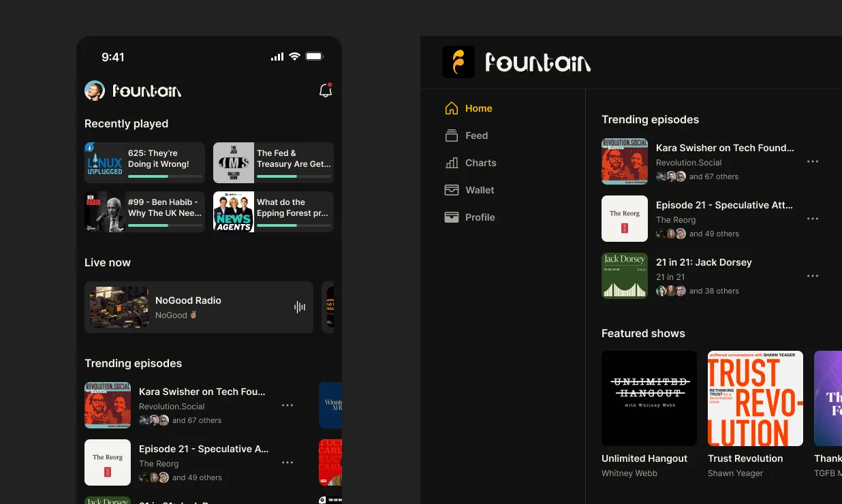Open more options for 21 in 21: Jack Dorsey
The image size is (842, 504).
812,276
